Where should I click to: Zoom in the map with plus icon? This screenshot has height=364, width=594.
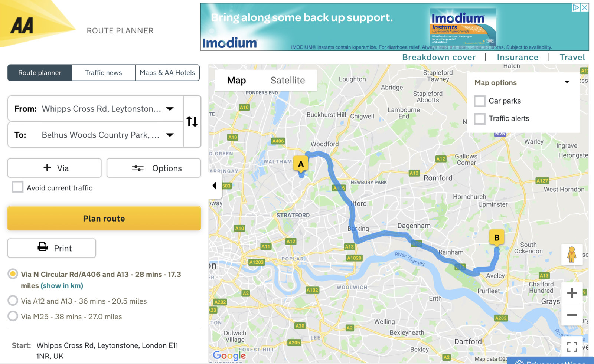572,293
